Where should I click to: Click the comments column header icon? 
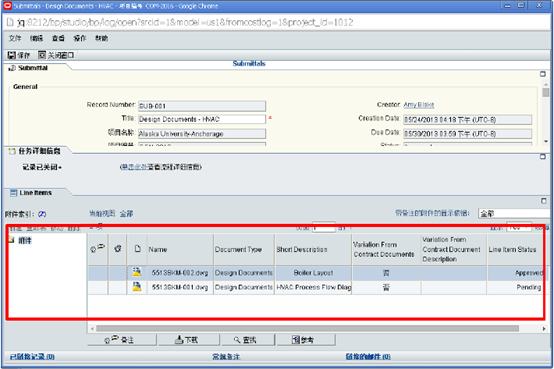[98, 248]
